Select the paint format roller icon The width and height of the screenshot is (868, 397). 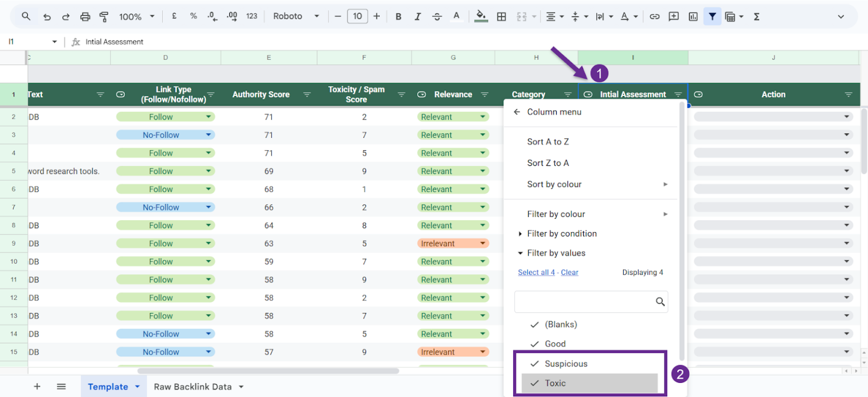(x=104, y=16)
